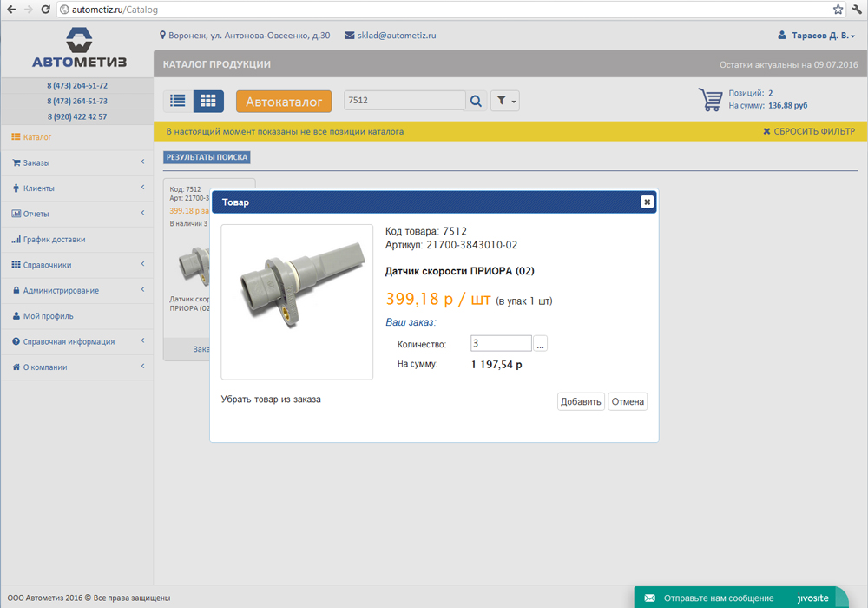Expand the Отчеты sidebar menu
The width and height of the screenshot is (868, 608).
(76, 214)
